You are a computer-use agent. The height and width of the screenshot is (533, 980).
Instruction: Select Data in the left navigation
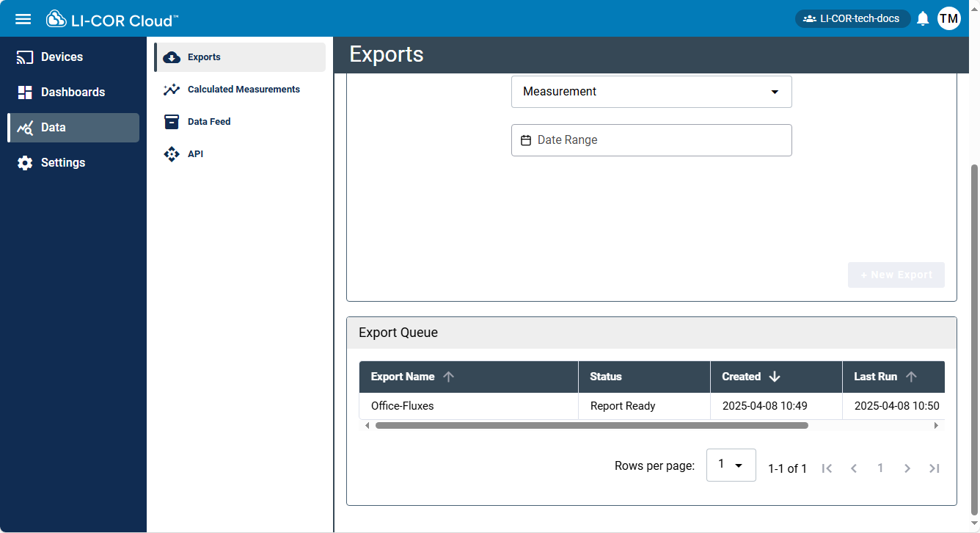[x=53, y=127]
